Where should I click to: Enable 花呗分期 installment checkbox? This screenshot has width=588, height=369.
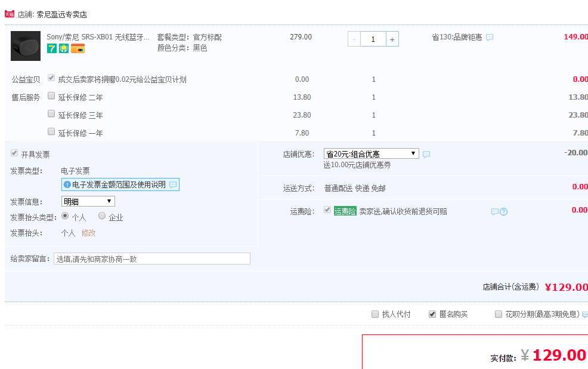[x=499, y=314]
